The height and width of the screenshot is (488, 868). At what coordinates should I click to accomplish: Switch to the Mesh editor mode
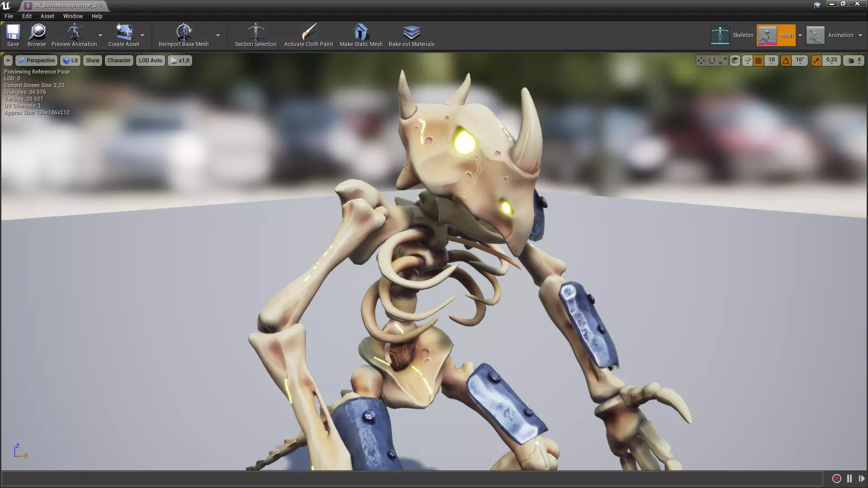[x=776, y=35]
